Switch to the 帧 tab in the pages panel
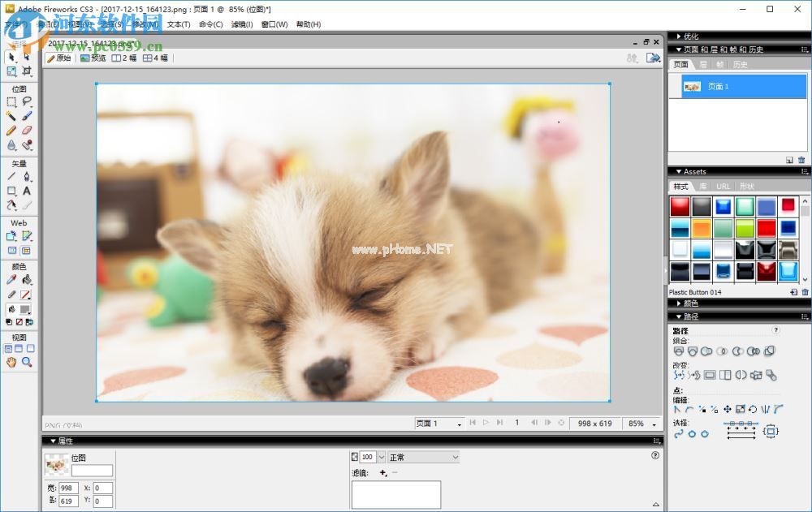812x512 pixels. (x=720, y=63)
